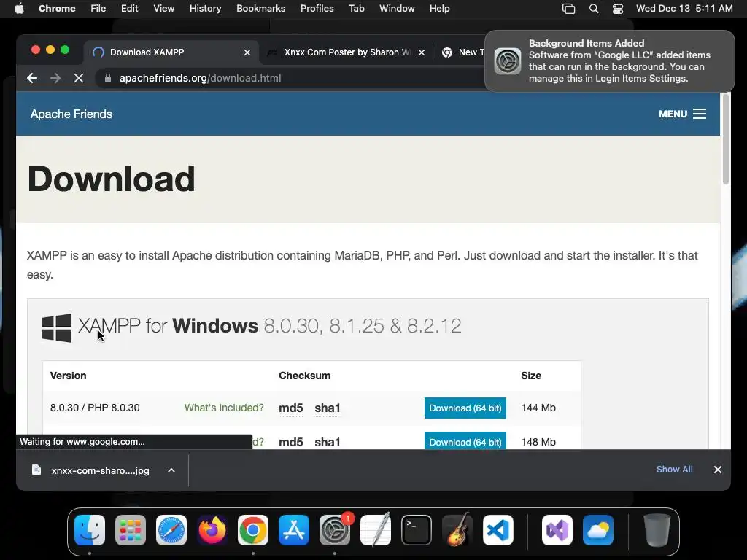747x560 pixels.
Task: Open the Edit menu
Action: point(130,9)
